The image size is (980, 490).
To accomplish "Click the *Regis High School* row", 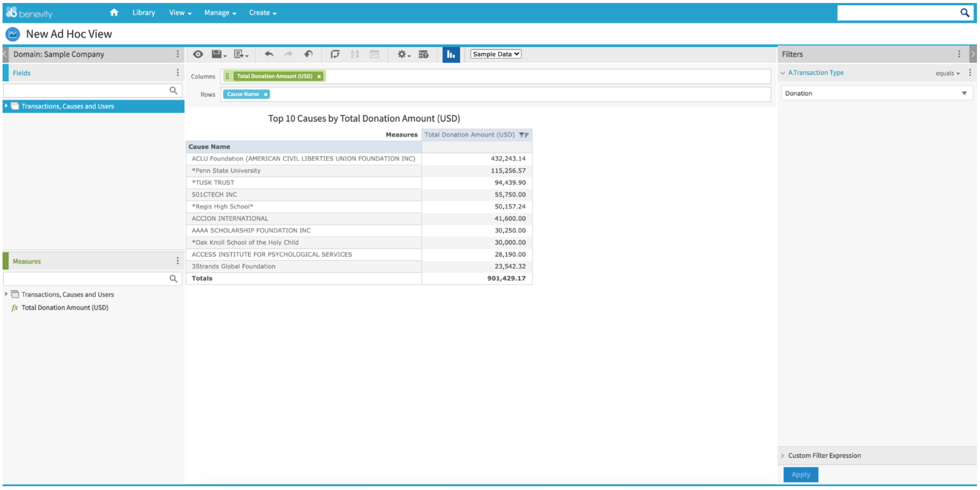I will 359,206.
